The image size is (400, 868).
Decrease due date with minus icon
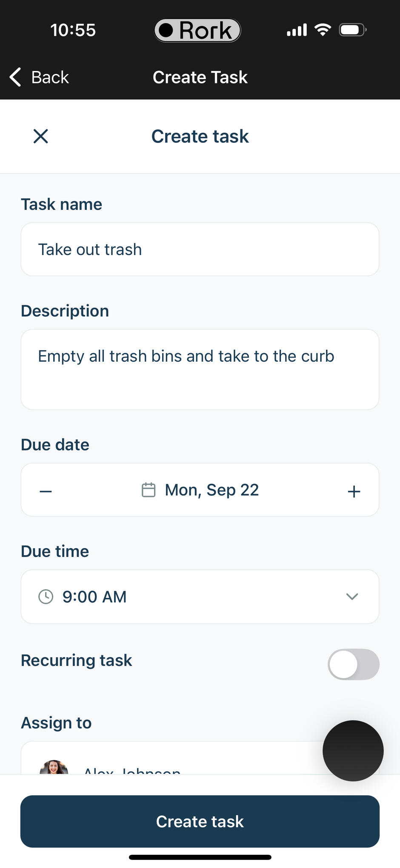[46, 491]
